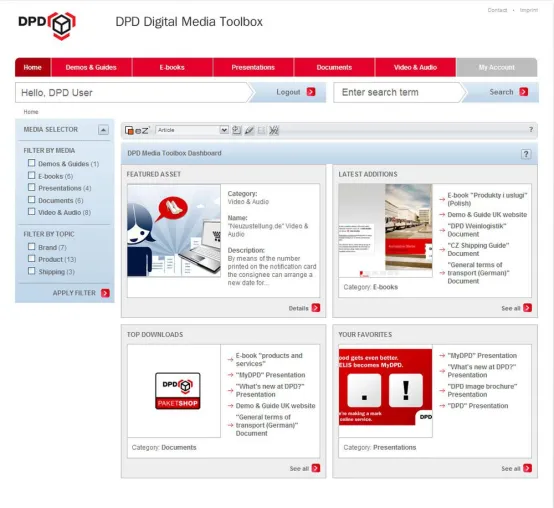Click See all under Latest Additions

(511, 308)
